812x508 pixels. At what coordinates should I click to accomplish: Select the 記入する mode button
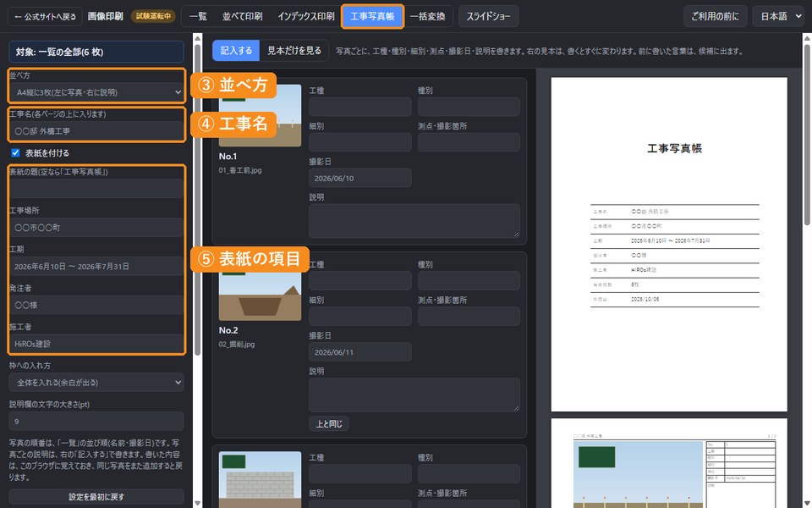click(236, 50)
